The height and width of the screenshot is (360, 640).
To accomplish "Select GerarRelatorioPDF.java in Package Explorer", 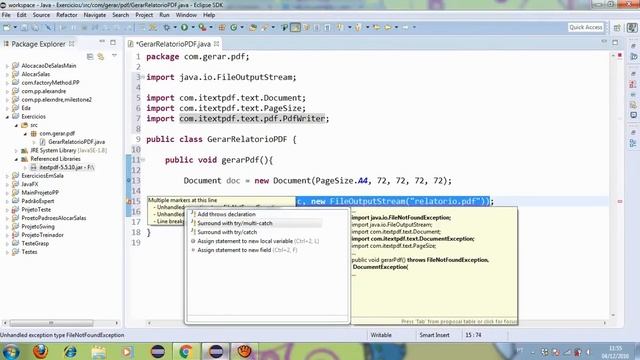I will coord(76,142).
